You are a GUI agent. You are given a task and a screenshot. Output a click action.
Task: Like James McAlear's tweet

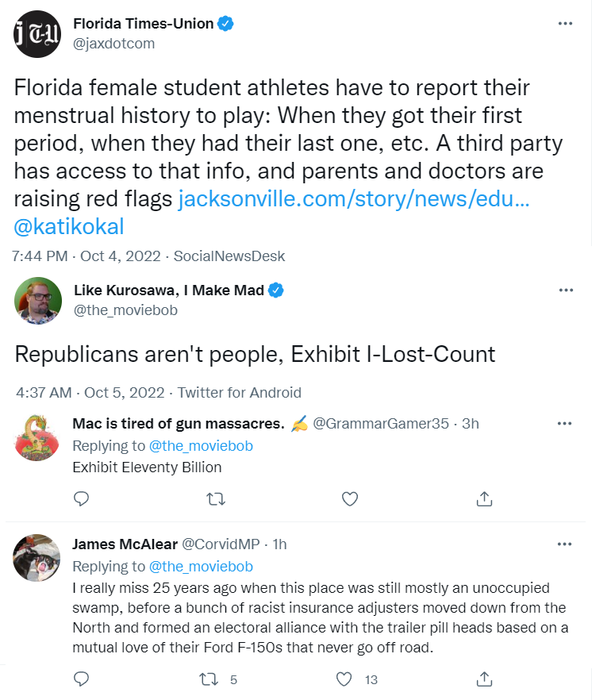pos(344,679)
